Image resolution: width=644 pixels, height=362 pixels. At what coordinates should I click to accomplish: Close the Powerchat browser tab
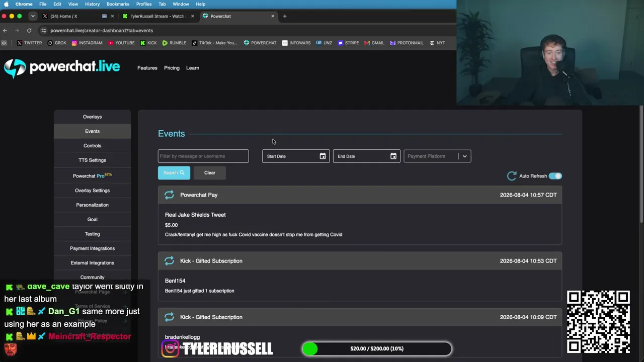click(x=273, y=16)
